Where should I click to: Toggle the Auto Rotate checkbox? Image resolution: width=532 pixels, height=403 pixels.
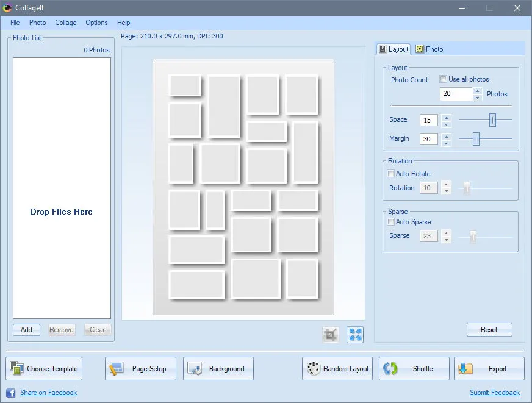[391, 174]
